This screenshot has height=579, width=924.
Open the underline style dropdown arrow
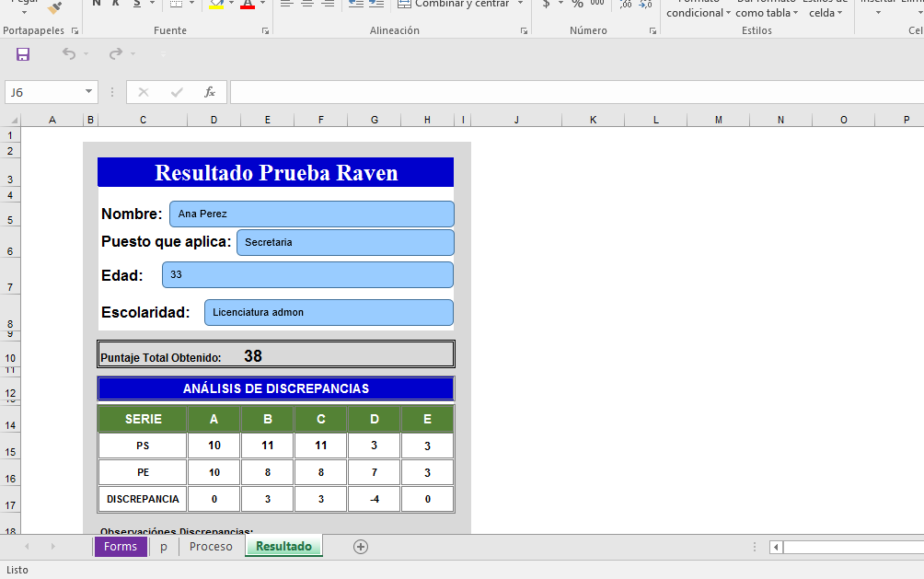(152, 3)
